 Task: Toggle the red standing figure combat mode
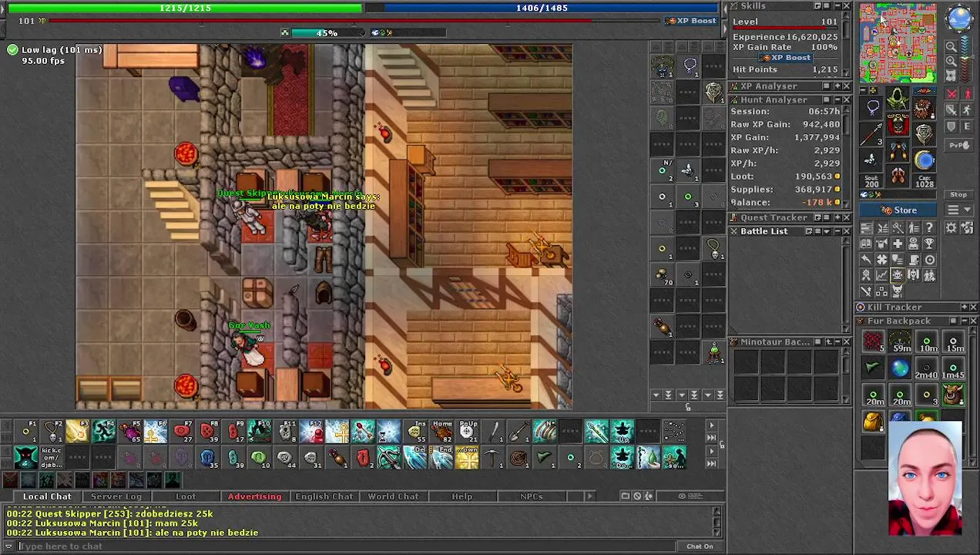[968, 93]
